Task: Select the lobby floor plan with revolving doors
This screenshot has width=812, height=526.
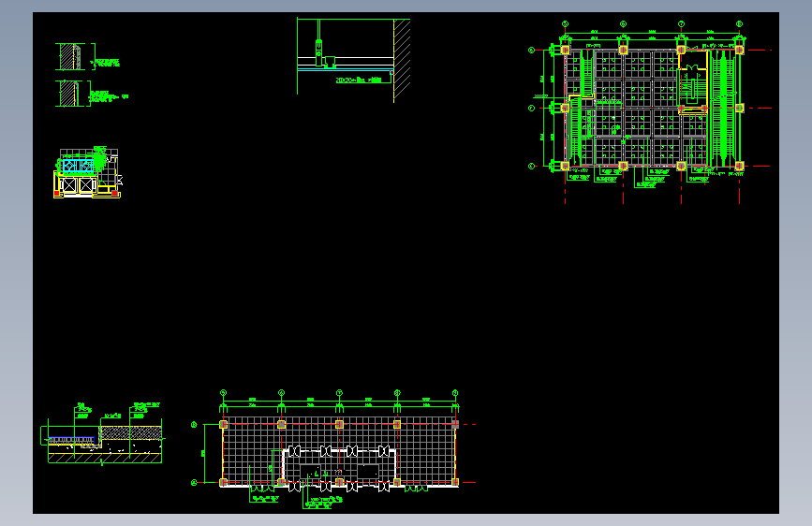Action: pyautogui.click(x=333, y=449)
